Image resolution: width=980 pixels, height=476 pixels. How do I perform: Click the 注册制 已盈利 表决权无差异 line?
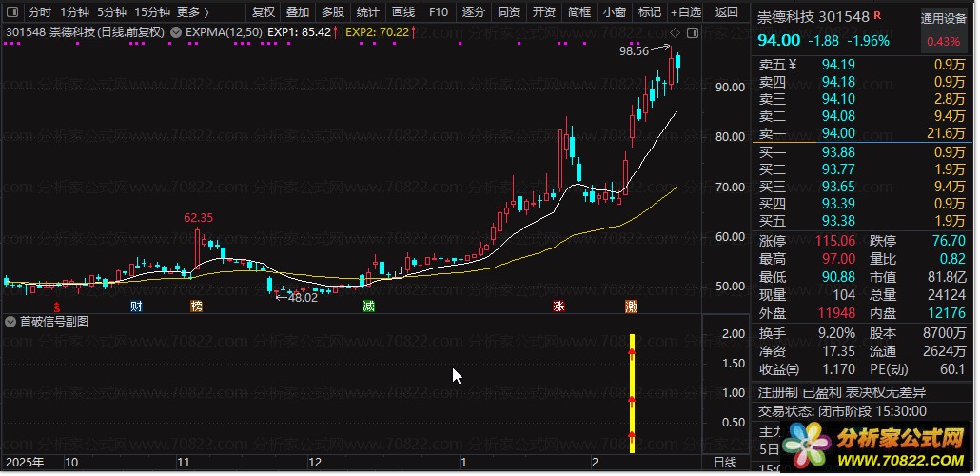point(842,393)
